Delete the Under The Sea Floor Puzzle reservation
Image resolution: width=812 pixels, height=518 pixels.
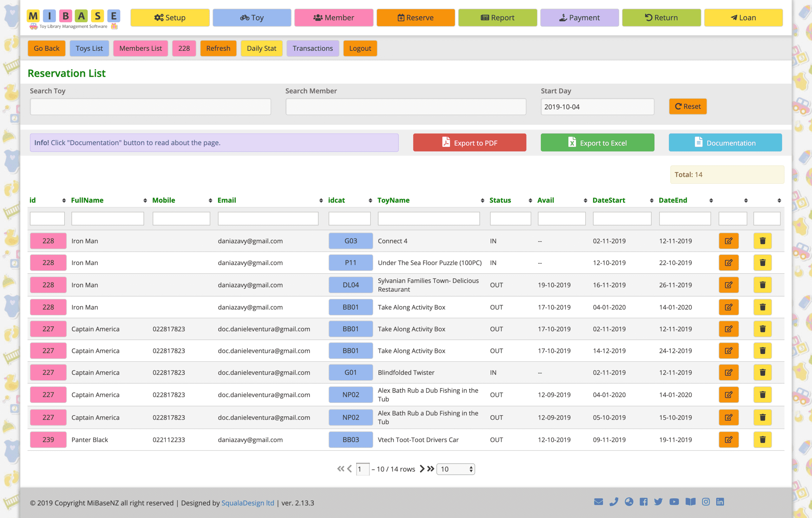click(x=763, y=262)
